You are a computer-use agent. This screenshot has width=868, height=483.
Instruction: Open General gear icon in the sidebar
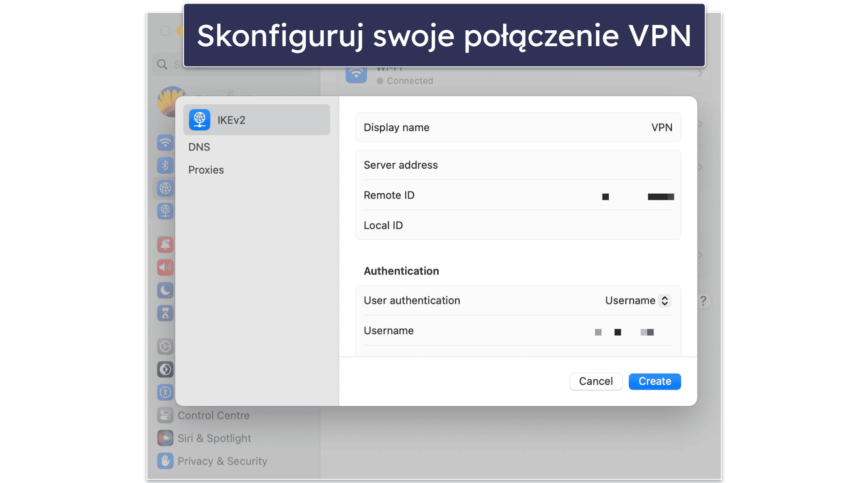(165, 347)
